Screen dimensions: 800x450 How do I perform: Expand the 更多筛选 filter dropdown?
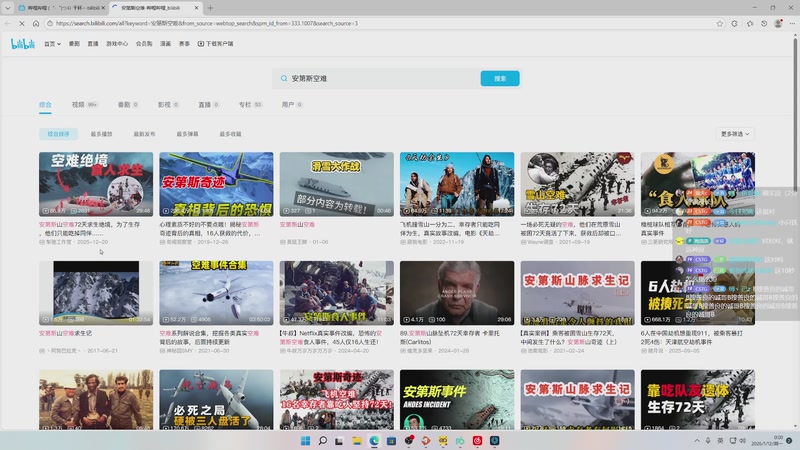(735, 134)
